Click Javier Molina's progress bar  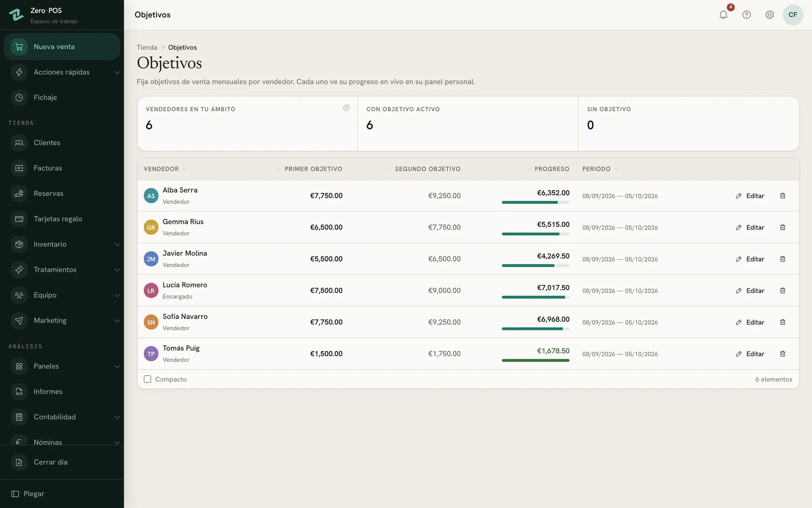535,266
